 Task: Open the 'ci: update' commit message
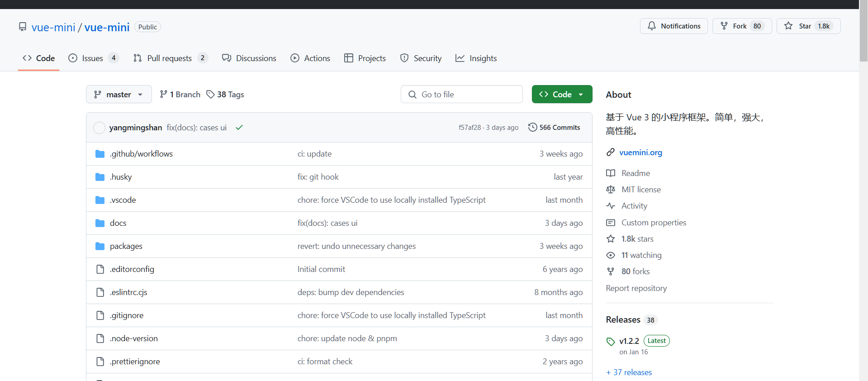[314, 154]
